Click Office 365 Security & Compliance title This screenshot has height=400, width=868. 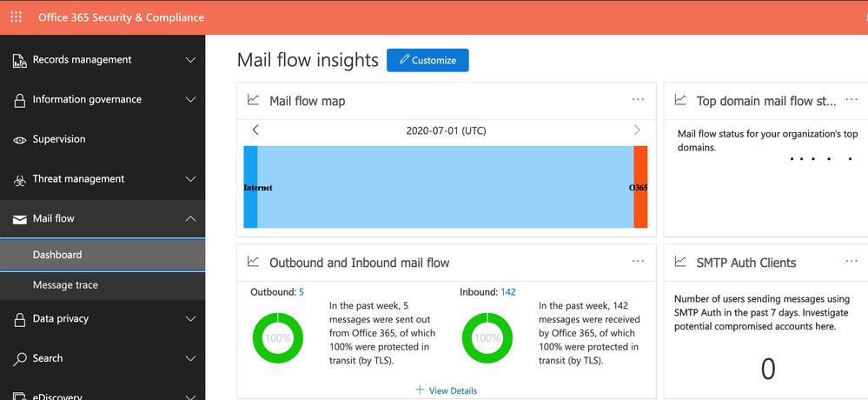click(x=122, y=17)
